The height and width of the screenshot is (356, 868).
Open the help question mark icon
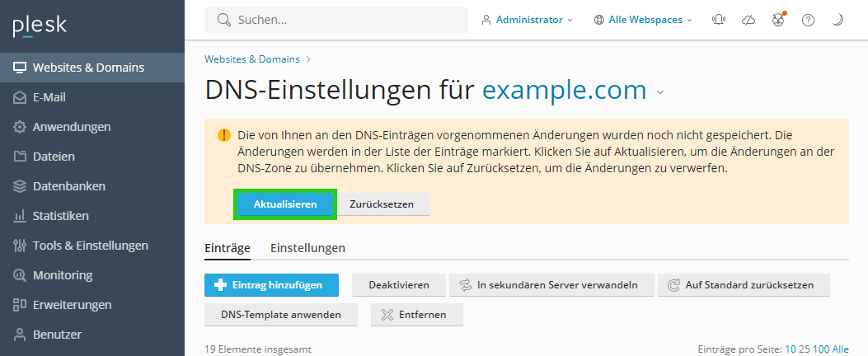808,20
